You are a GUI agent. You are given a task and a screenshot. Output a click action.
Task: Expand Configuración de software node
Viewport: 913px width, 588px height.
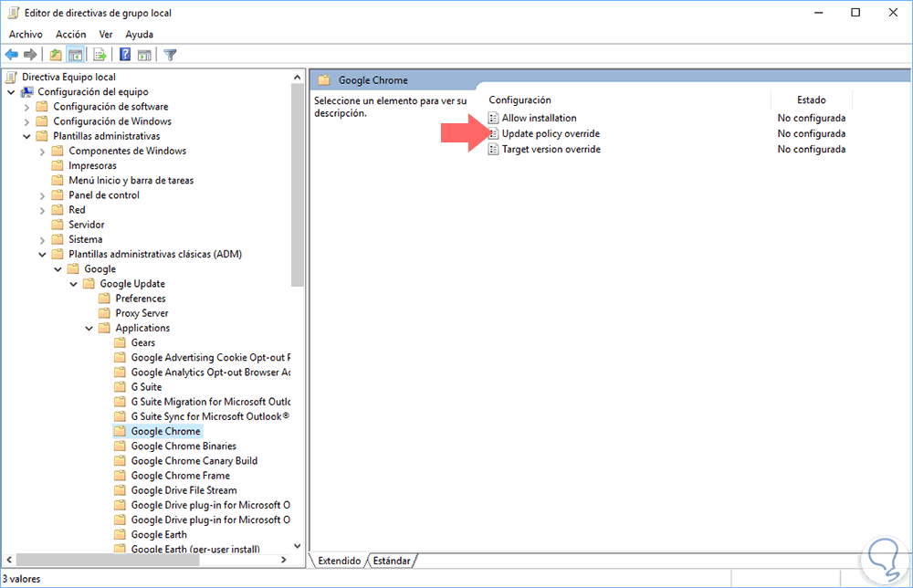(26, 107)
